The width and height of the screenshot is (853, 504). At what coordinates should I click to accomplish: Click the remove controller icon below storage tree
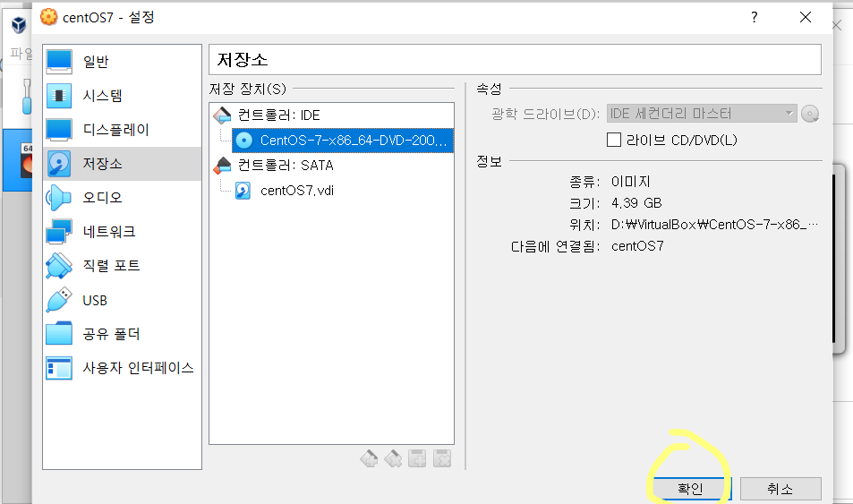click(x=393, y=459)
